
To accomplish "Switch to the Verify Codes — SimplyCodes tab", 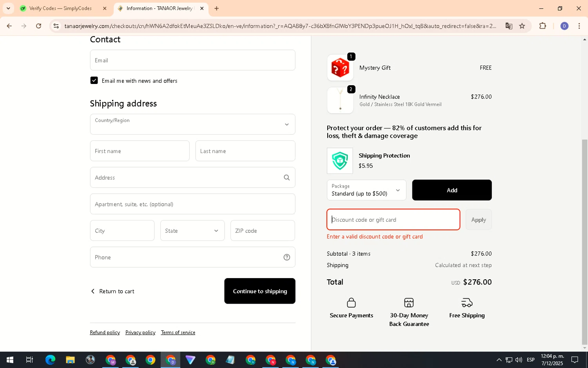I will (60, 8).
